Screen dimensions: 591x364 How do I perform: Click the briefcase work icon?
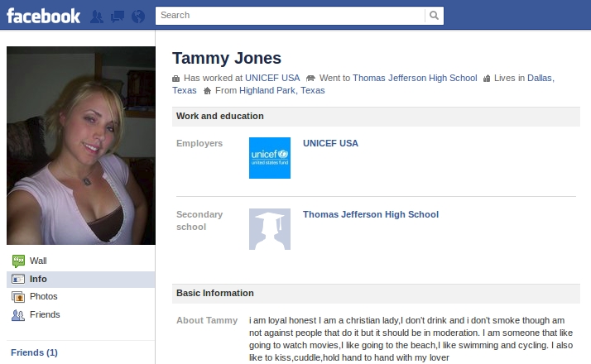pos(175,79)
